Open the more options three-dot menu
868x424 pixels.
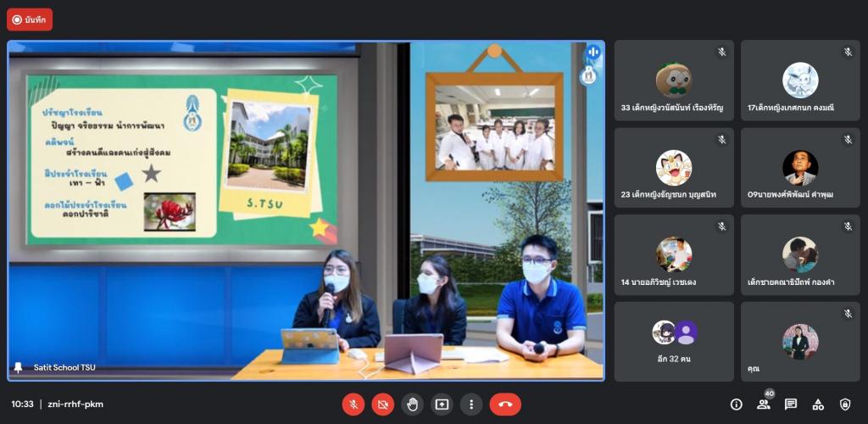point(471,404)
